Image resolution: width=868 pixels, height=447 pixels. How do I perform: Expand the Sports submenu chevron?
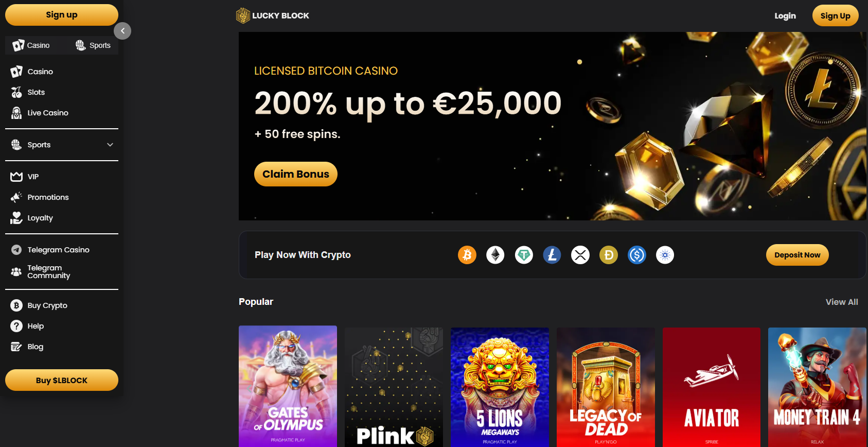point(110,145)
